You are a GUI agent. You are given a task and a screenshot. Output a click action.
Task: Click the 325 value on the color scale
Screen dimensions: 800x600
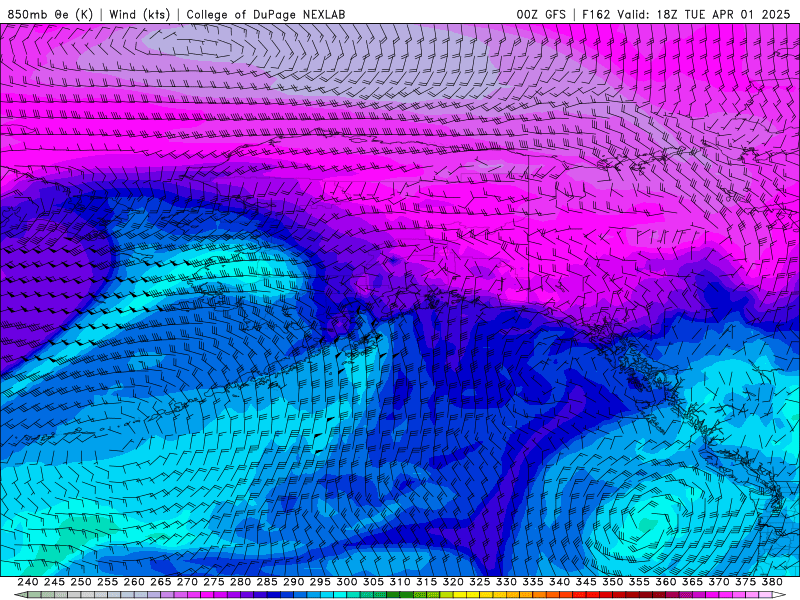[x=479, y=582]
